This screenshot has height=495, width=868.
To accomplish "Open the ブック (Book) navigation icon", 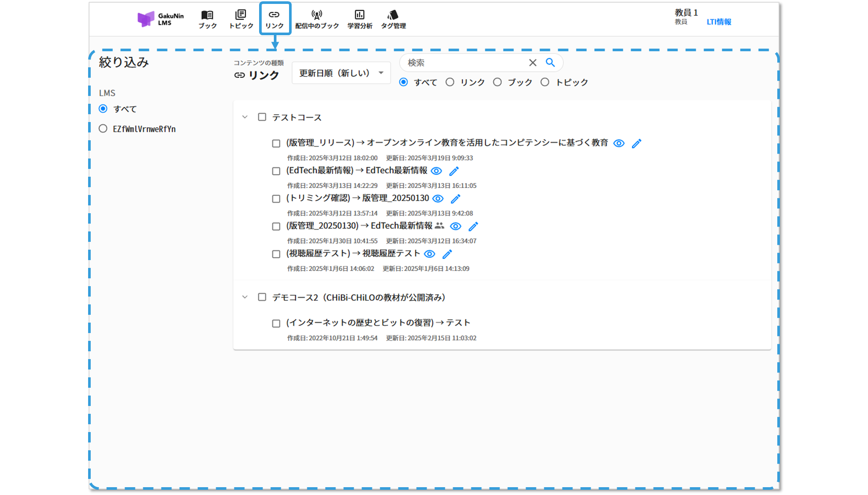I will pos(207,19).
